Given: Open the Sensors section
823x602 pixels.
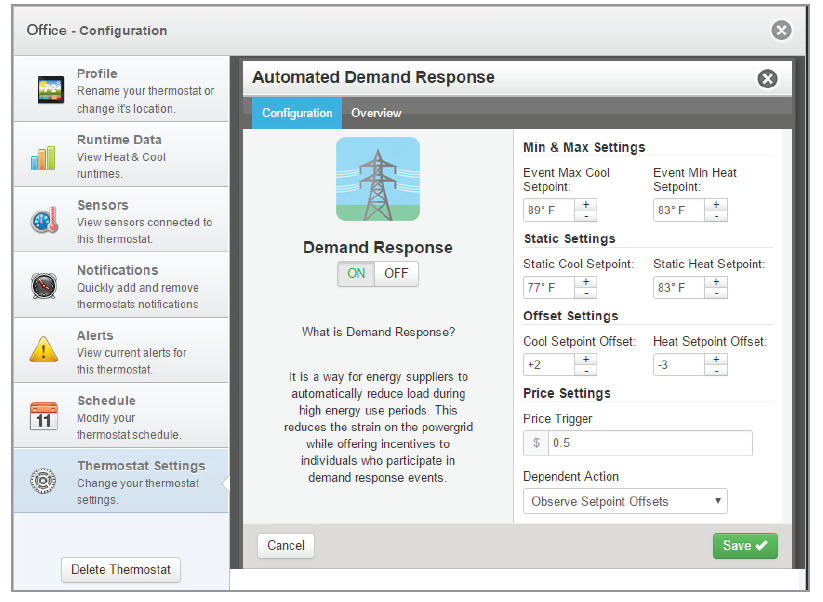Looking at the screenshot, I should (121, 220).
